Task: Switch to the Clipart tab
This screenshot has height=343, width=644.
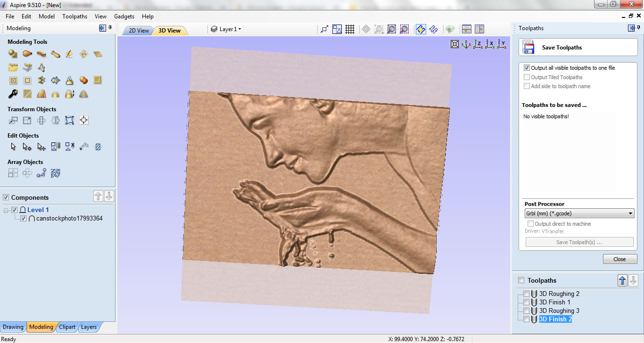Action: point(67,327)
